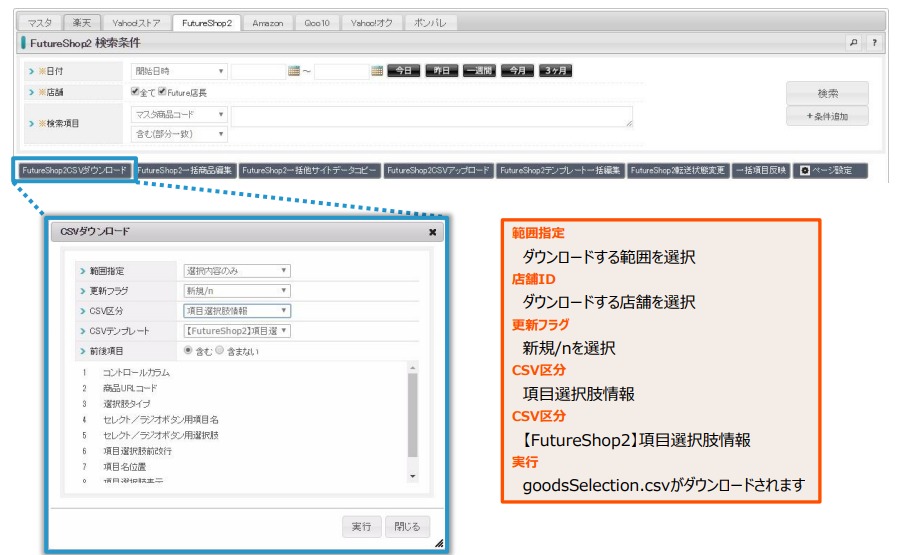Expand the 店舗 row arrow

pos(32,92)
